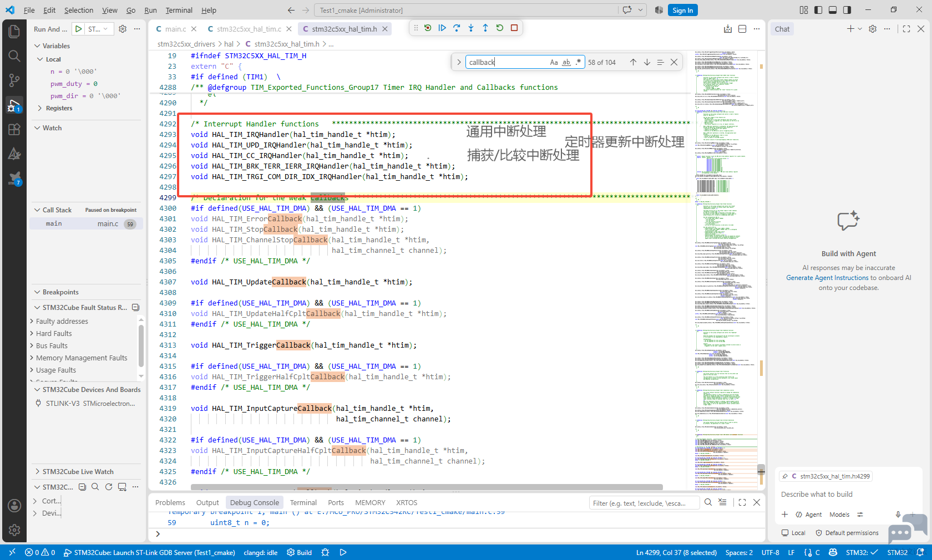Toggle Find in Selection option
This screenshot has height=560, width=932.
[x=660, y=62]
